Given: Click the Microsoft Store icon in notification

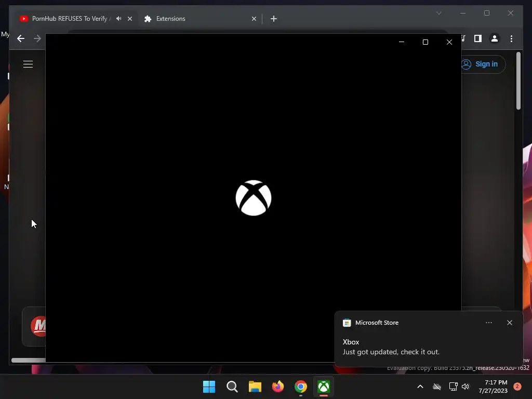Looking at the screenshot, I should (347, 323).
